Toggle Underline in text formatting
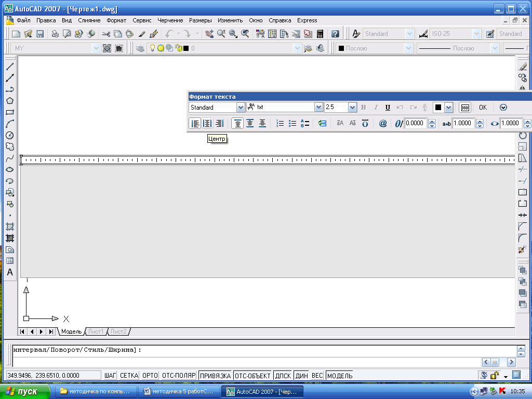The height and width of the screenshot is (399, 532). pyautogui.click(x=388, y=108)
